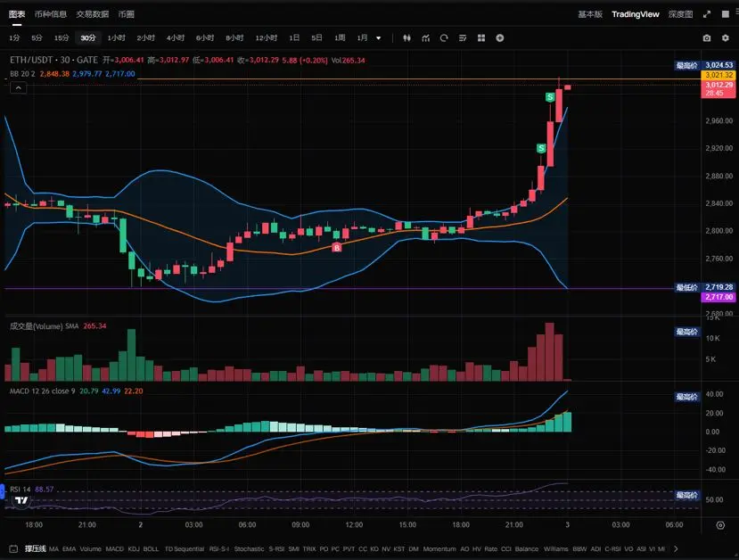The width and height of the screenshot is (739, 560).
Task: Toggle the 撑压线 indicator
Action: [x=36, y=548]
